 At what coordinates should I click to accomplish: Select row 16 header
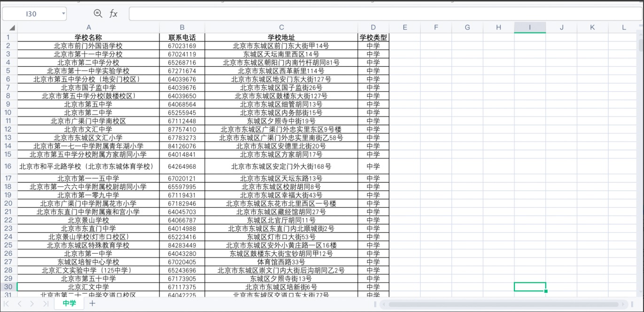[8, 166]
